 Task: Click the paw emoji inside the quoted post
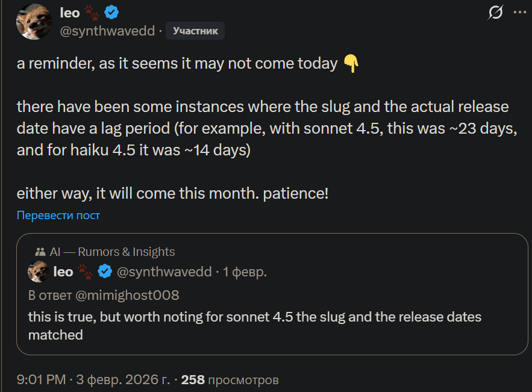pos(86,272)
